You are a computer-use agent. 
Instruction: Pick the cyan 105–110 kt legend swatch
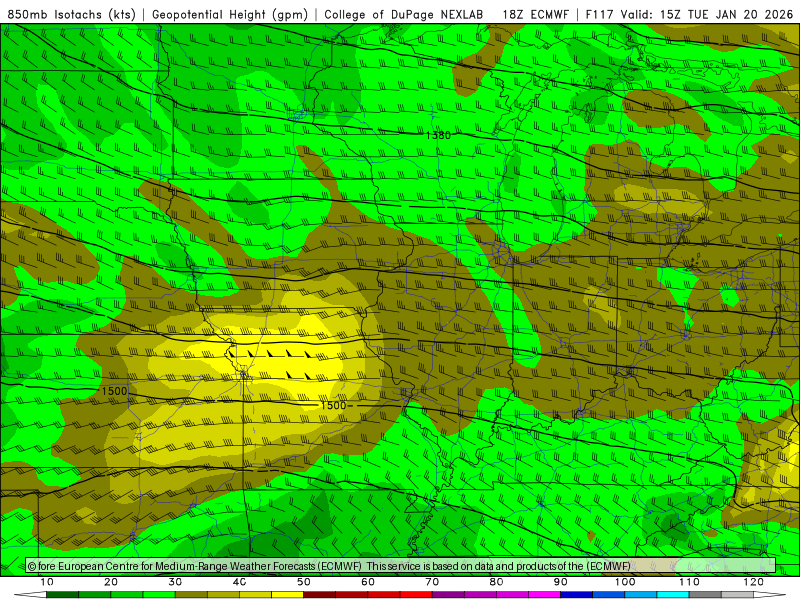(x=673, y=595)
